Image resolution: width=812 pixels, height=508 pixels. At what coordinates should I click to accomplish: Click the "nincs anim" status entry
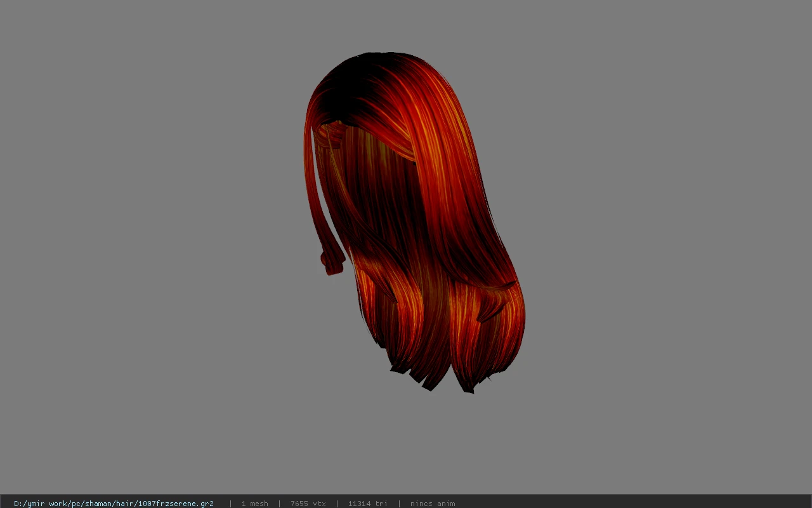433,504
